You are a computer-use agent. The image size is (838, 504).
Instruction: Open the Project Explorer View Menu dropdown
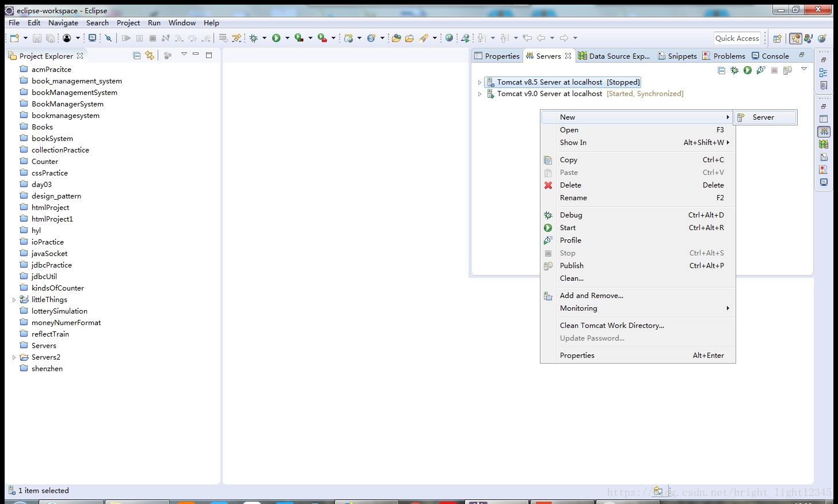184,54
